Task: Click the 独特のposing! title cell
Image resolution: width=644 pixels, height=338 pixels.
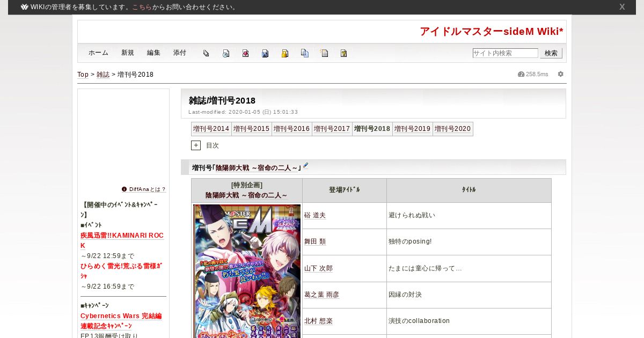Action: 469,242
